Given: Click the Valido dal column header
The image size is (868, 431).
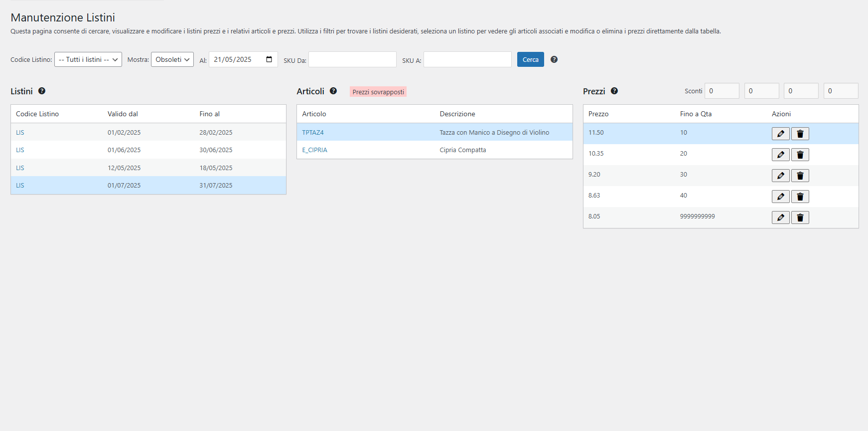Looking at the screenshot, I should coord(123,114).
